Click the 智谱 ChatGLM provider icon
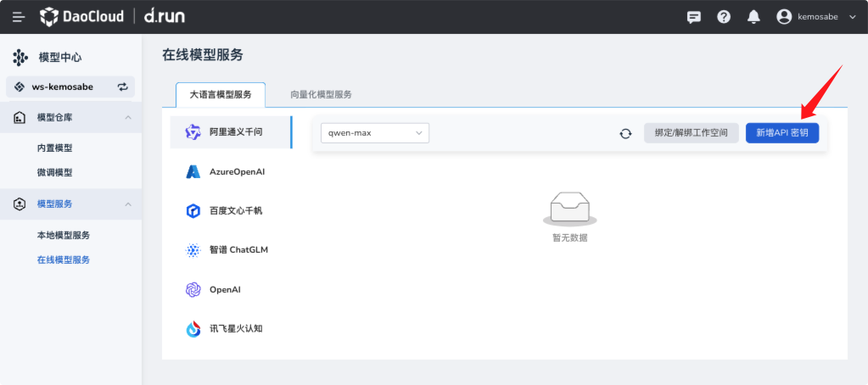This screenshot has width=868, height=385. coord(193,250)
